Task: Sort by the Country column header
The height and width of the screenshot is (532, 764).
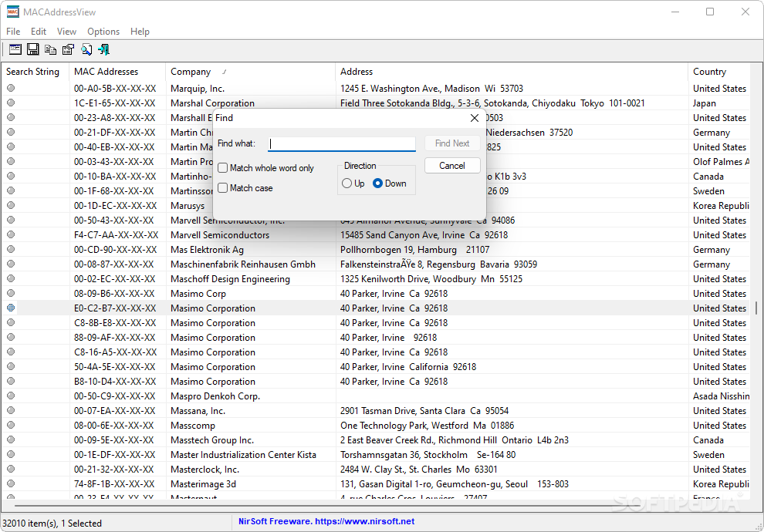Action: [719, 72]
